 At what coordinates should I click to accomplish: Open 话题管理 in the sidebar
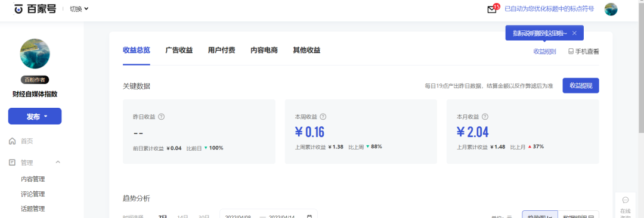(33, 208)
